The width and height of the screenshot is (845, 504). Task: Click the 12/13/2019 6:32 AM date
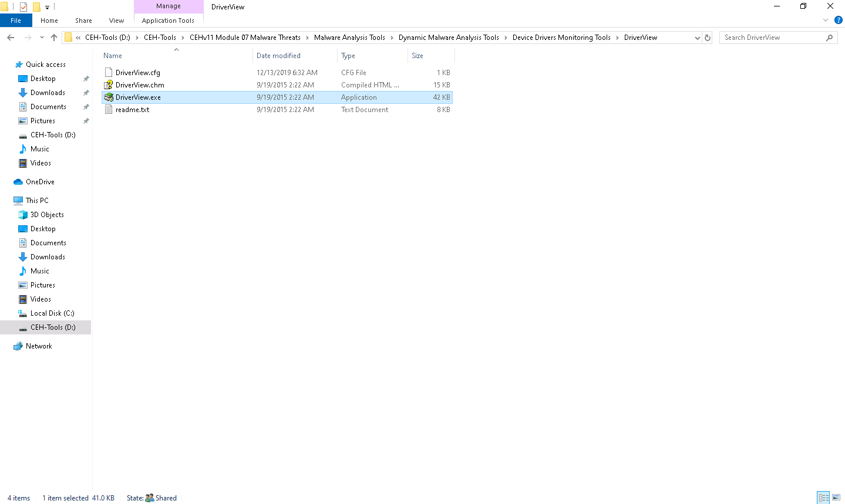[287, 73]
